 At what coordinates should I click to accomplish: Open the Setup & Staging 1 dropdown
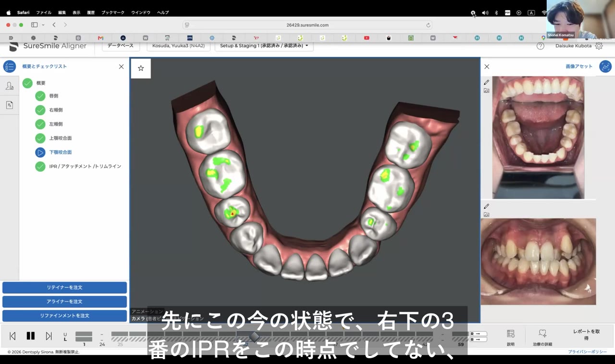point(264,46)
